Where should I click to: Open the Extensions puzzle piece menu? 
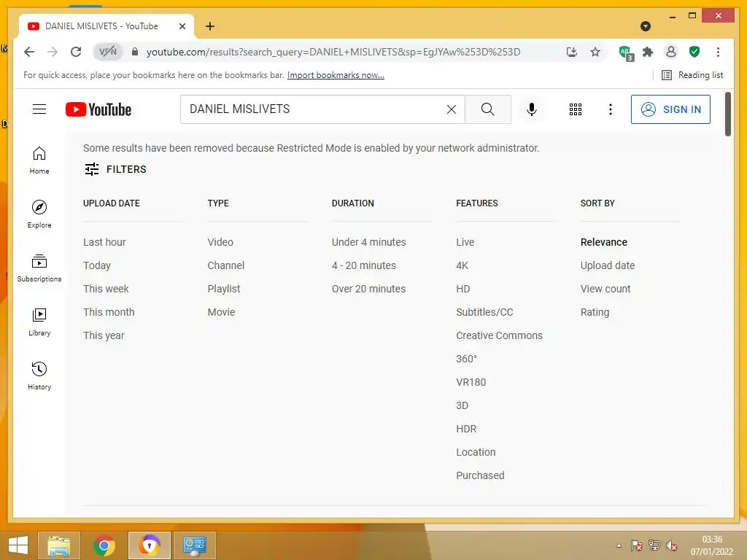click(648, 52)
